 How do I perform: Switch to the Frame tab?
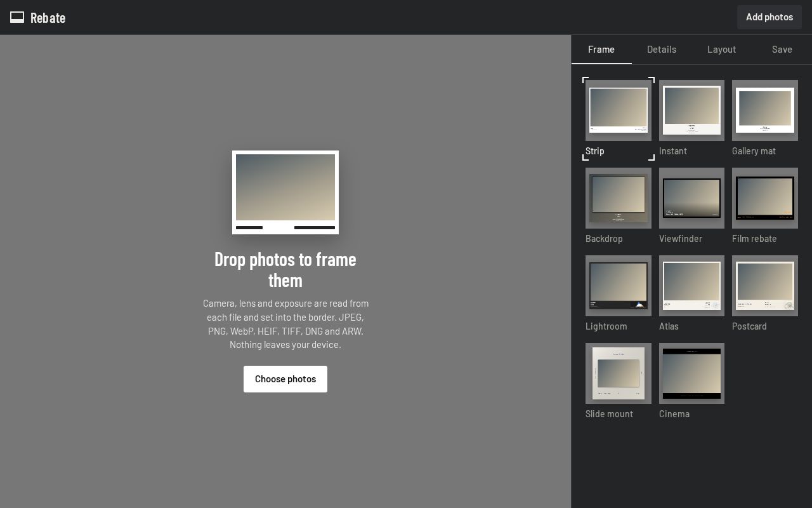601,50
